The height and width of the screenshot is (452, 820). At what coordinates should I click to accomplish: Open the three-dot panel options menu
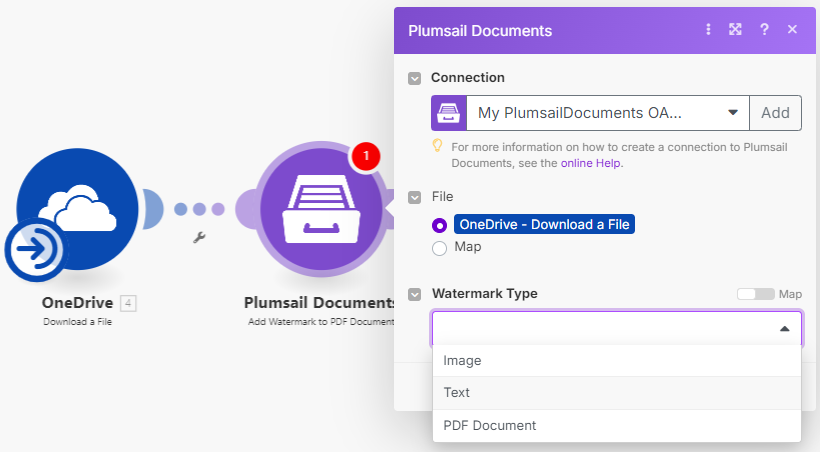click(x=708, y=30)
